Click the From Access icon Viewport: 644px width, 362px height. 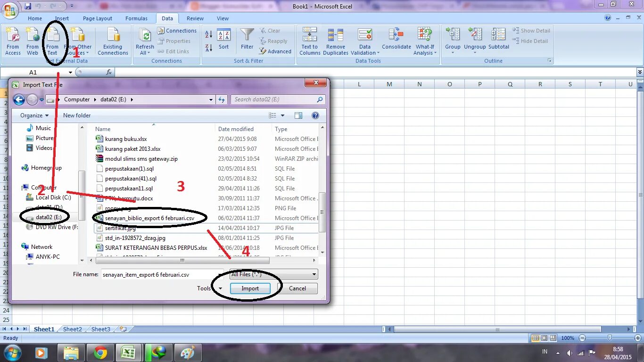pos(13,41)
